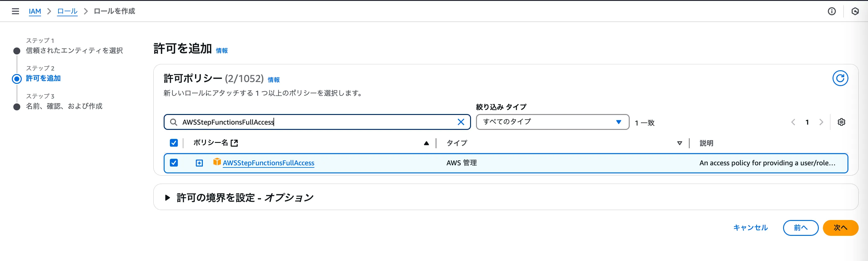Navigate to IAM breadcrumb
Screen dimensions: 868x261
35,11
